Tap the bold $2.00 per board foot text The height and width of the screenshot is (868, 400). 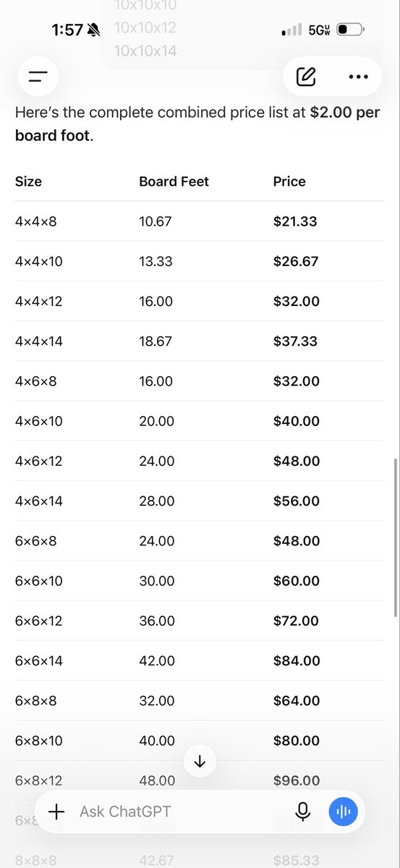point(197,124)
